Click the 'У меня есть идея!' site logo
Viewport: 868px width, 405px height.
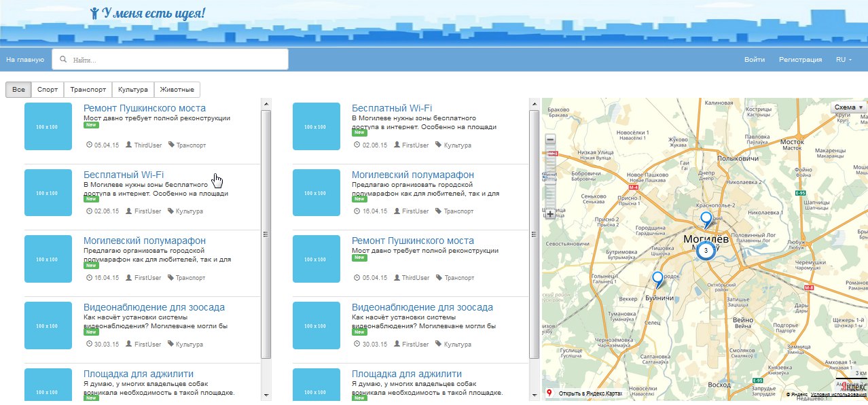pyautogui.click(x=147, y=13)
